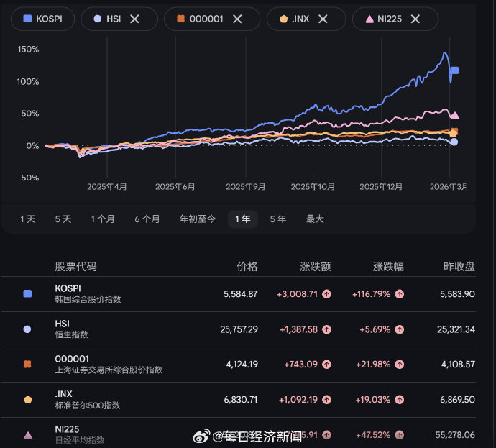This screenshot has height=448, width=496.
Task: Click the KOSPI blue square chip marker
Action: [x=27, y=19]
